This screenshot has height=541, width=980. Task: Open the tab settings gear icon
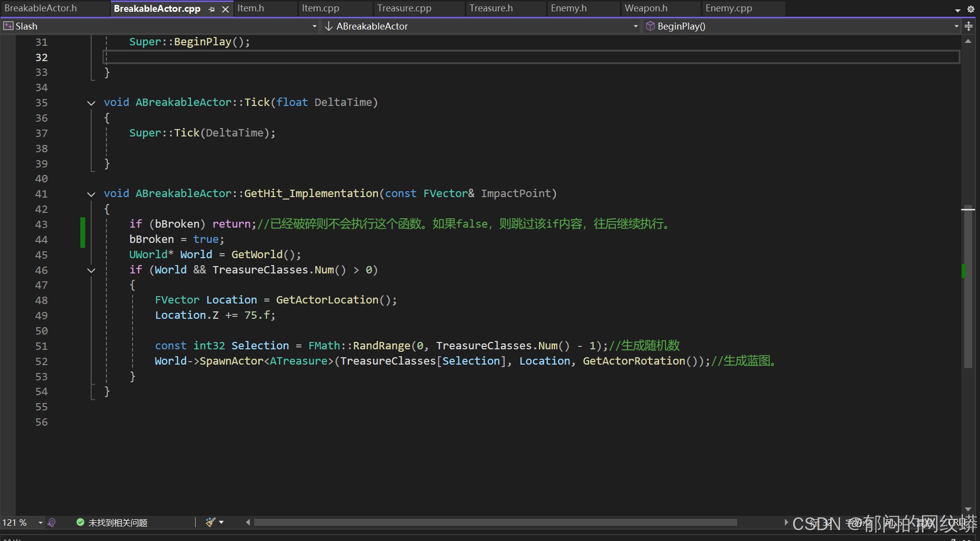click(x=971, y=9)
